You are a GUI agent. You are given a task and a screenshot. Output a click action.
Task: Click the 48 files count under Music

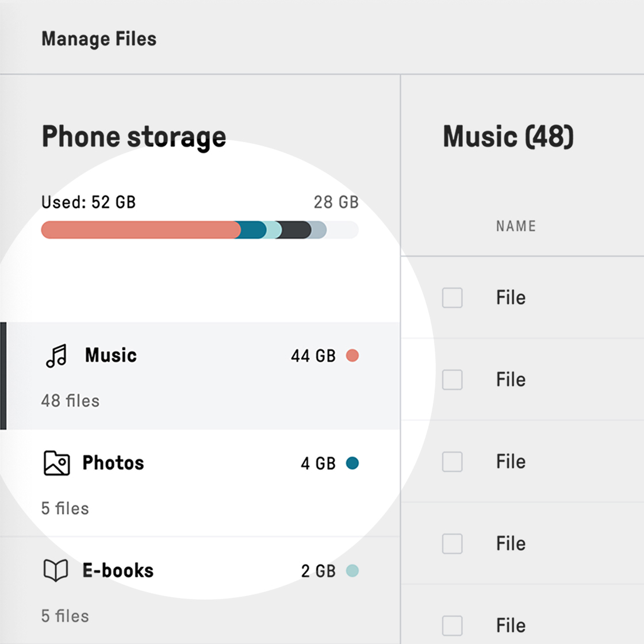(70, 401)
